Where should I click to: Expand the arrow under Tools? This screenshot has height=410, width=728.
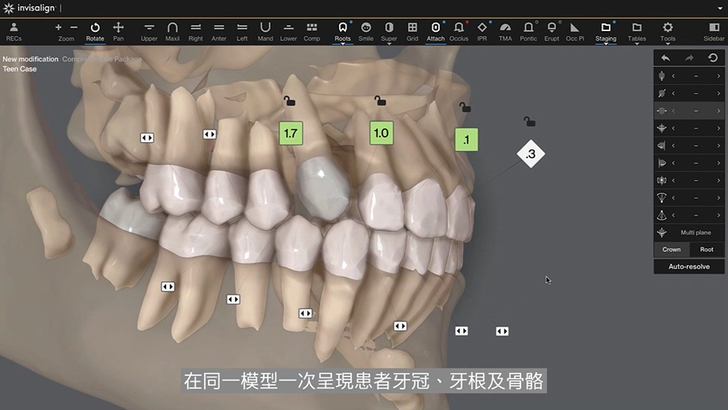coord(668,44)
